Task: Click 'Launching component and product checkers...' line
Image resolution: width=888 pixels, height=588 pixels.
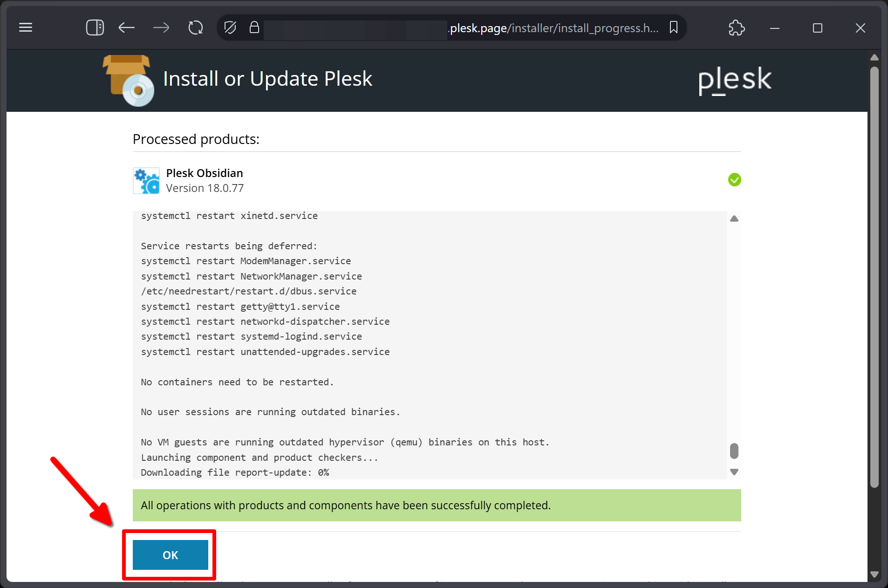Action: [x=260, y=458]
